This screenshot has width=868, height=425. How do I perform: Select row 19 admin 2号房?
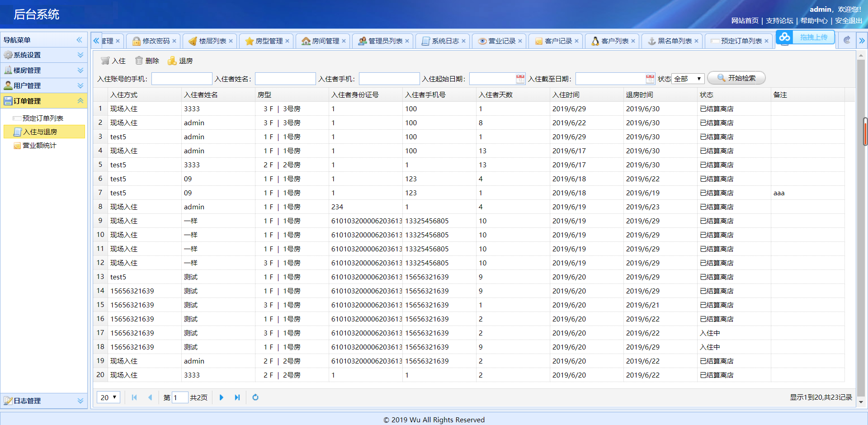tap(469, 361)
